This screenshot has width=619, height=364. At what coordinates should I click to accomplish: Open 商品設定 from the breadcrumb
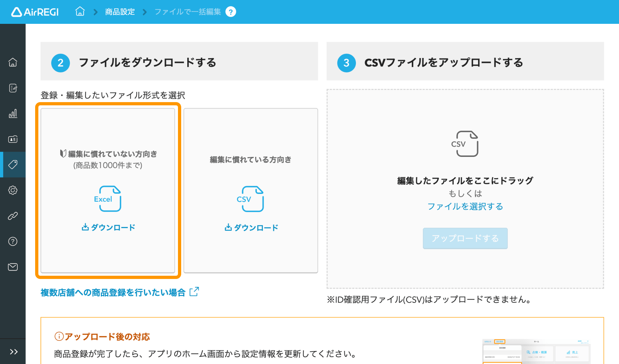coord(119,12)
